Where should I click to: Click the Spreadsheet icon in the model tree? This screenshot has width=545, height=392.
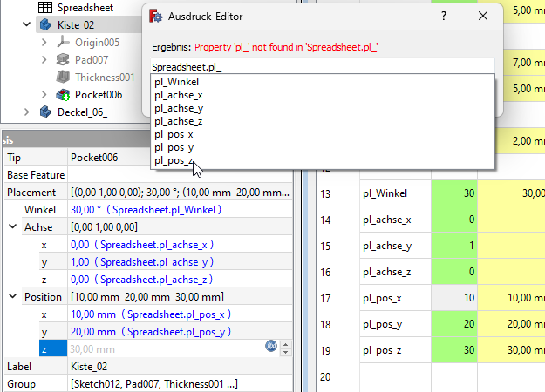(x=44, y=7)
